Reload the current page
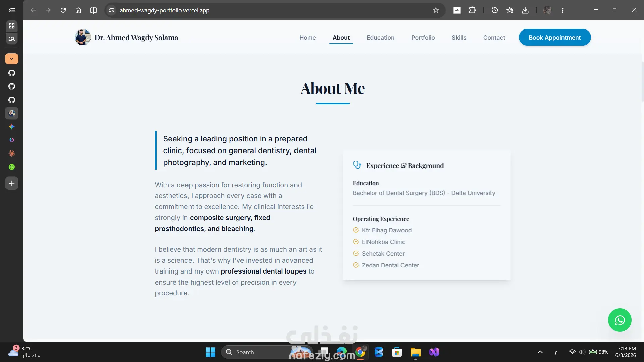Image resolution: width=644 pixels, height=362 pixels. (63, 10)
